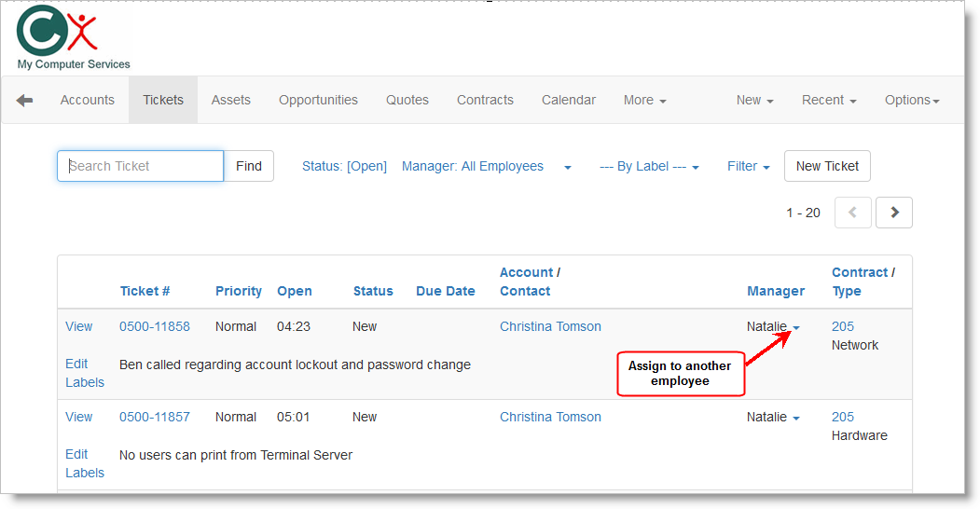Switch to the Assets tab
This screenshot has height=509, width=980.
pos(230,100)
